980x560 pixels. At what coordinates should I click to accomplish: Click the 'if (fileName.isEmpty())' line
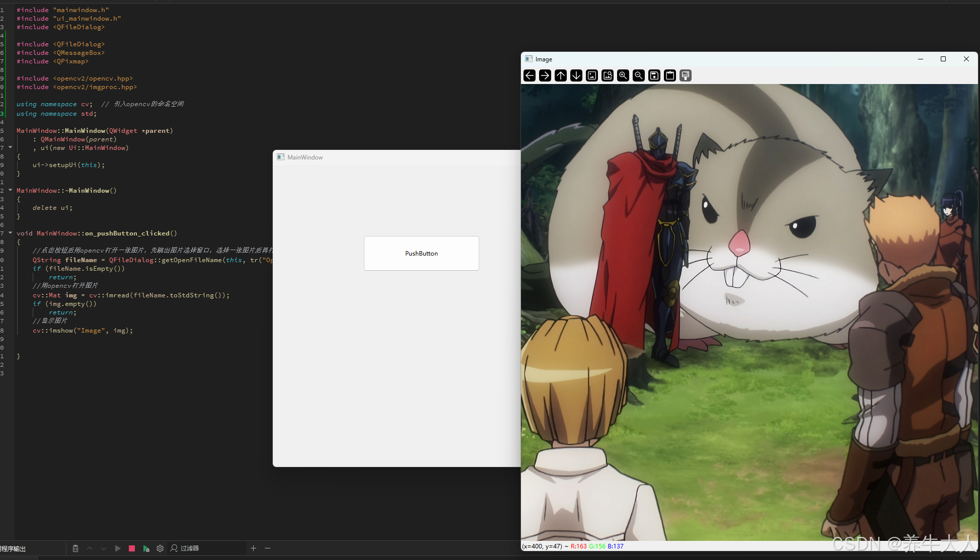pyautogui.click(x=79, y=269)
